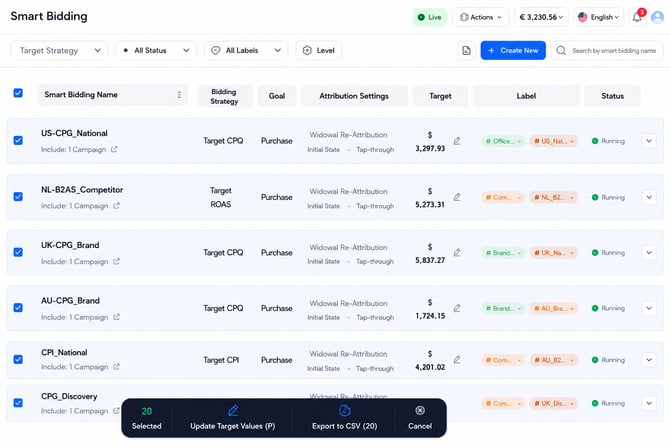Viewport: 670px width, 448px height.
Task: Open UK-CPG_Brand campaign external link icon
Action: [x=116, y=261]
